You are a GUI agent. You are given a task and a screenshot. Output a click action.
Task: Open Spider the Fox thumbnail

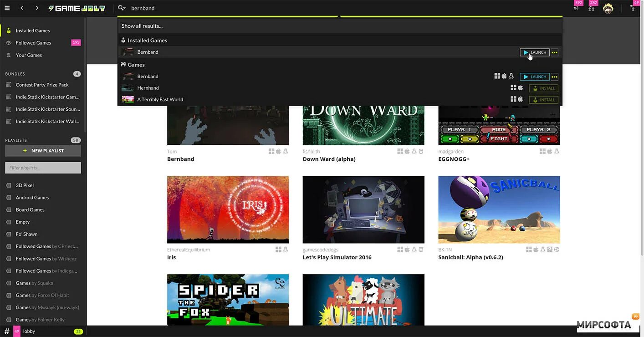tap(228, 300)
